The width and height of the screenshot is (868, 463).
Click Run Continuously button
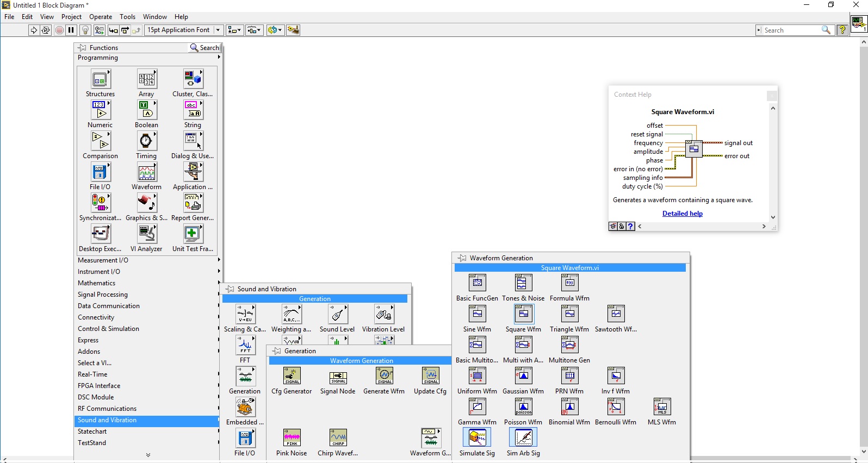(46, 30)
